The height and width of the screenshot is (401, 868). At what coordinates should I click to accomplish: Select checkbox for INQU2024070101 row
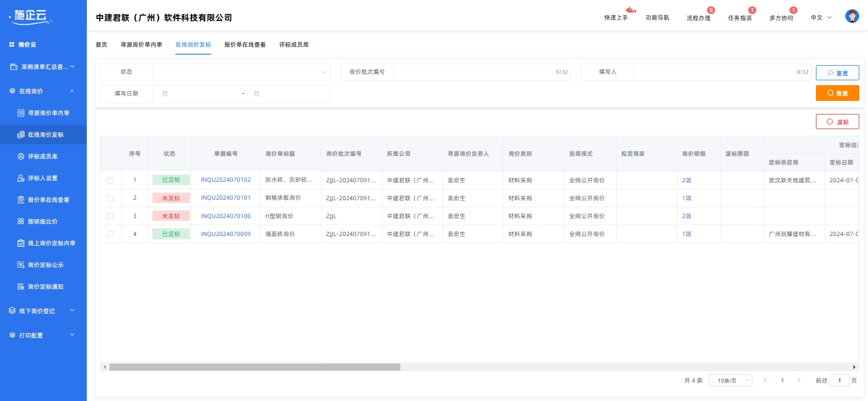click(x=110, y=198)
